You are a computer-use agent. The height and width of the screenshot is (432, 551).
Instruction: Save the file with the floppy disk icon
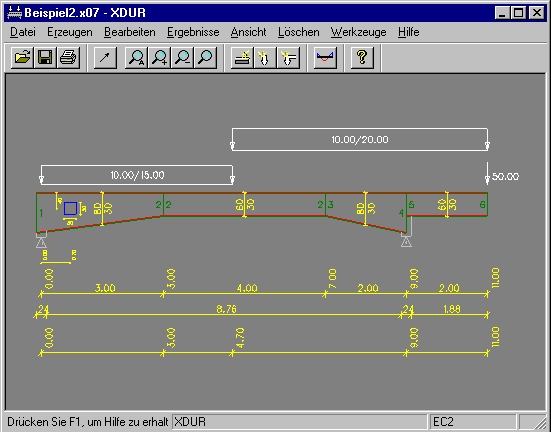45,57
